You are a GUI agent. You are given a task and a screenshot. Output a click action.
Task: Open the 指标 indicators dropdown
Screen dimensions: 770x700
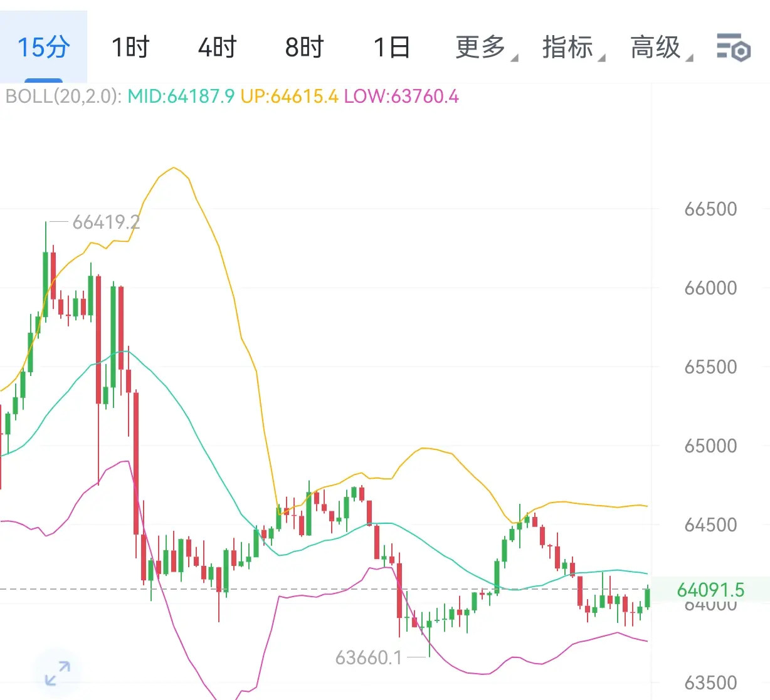(x=574, y=47)
